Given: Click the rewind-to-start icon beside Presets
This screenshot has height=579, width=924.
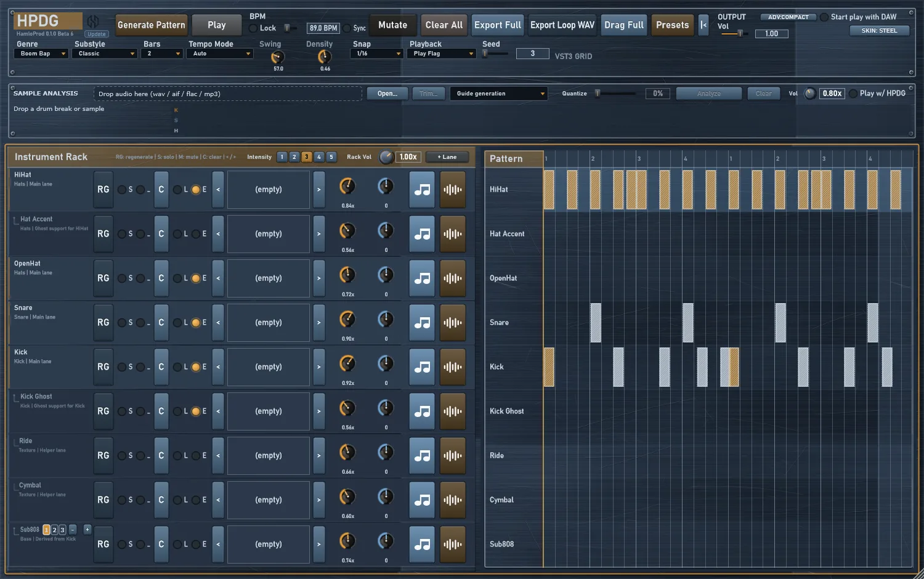Looking at the screenshot, I should click(x=703, y=25).
